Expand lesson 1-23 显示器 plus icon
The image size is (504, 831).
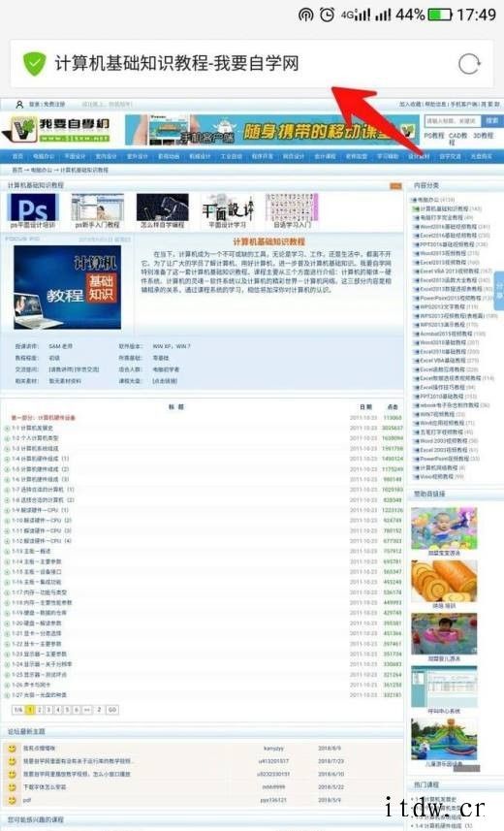(8, 654)
